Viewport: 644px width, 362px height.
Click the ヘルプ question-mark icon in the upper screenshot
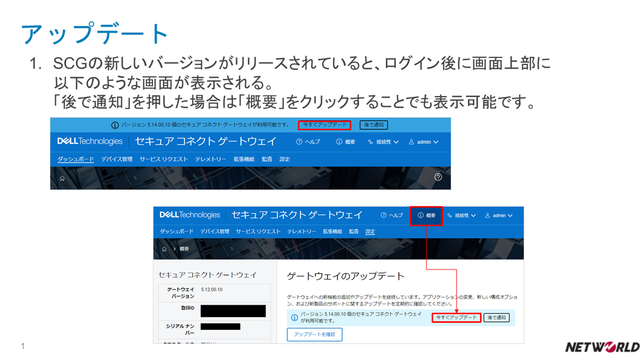tap(299, 142)
